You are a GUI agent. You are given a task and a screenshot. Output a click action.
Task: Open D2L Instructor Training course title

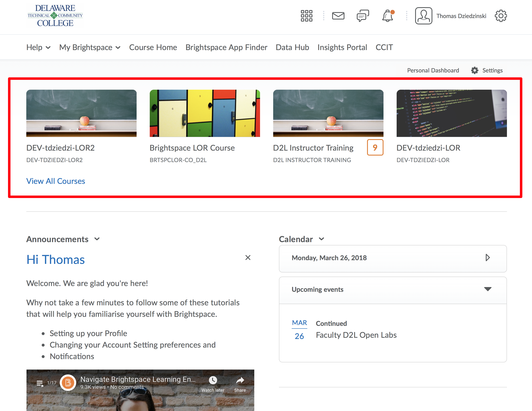313,148
